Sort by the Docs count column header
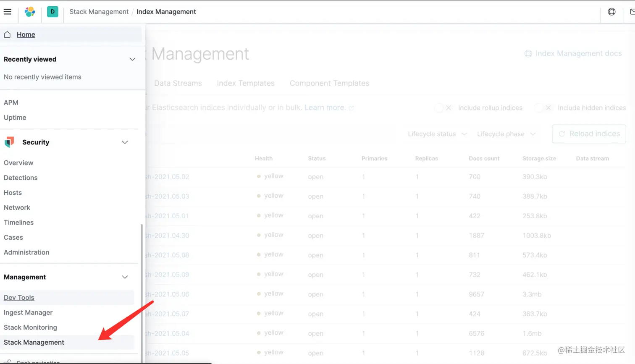This screenshot has height=364, width=635. coord(484,158)
